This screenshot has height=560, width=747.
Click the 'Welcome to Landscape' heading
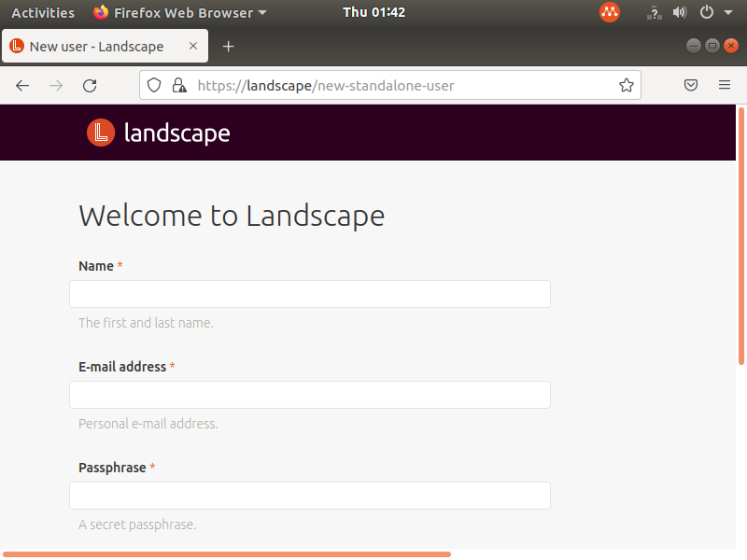pyautogui.click(x=232, y=216)
